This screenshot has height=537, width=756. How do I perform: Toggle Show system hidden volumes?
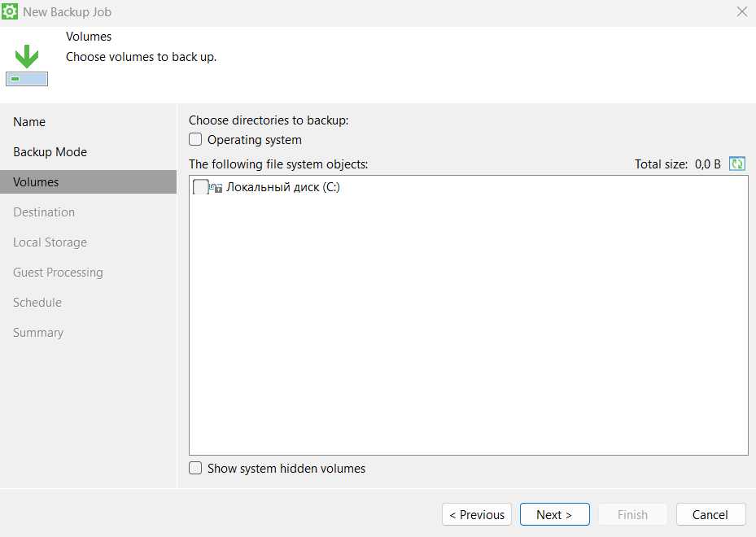(195, 469)
